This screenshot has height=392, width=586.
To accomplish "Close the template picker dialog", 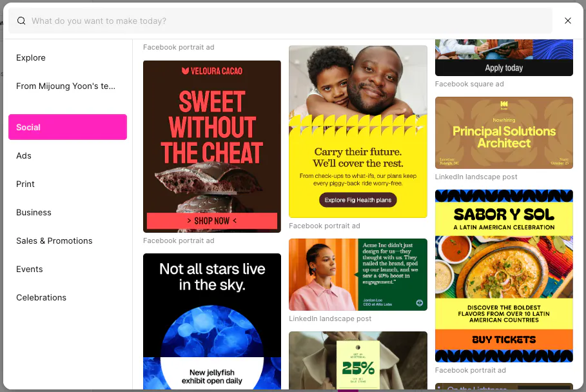I will 568,21.
